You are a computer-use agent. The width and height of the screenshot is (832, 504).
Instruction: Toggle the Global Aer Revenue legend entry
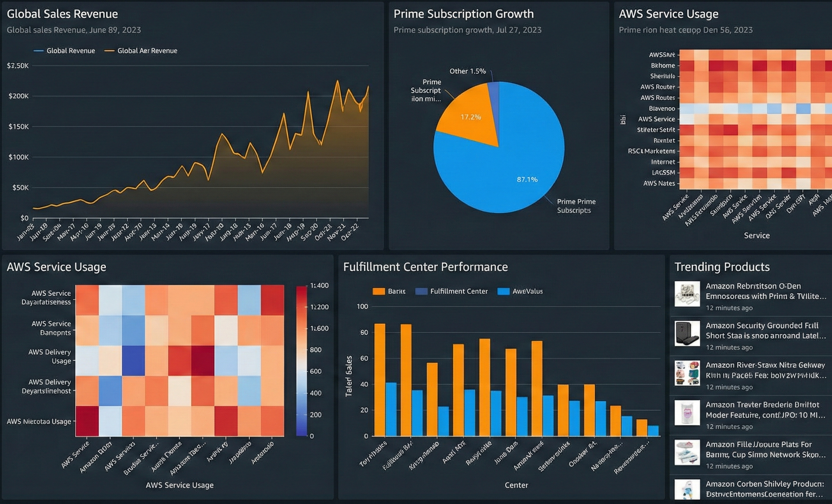147,51
